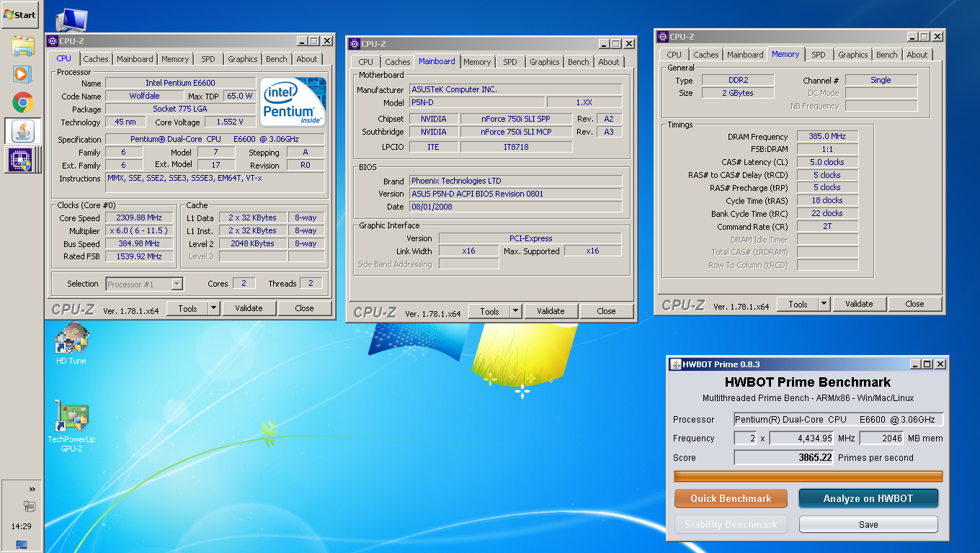Click Command Rate value 2T

coord(827,226)
